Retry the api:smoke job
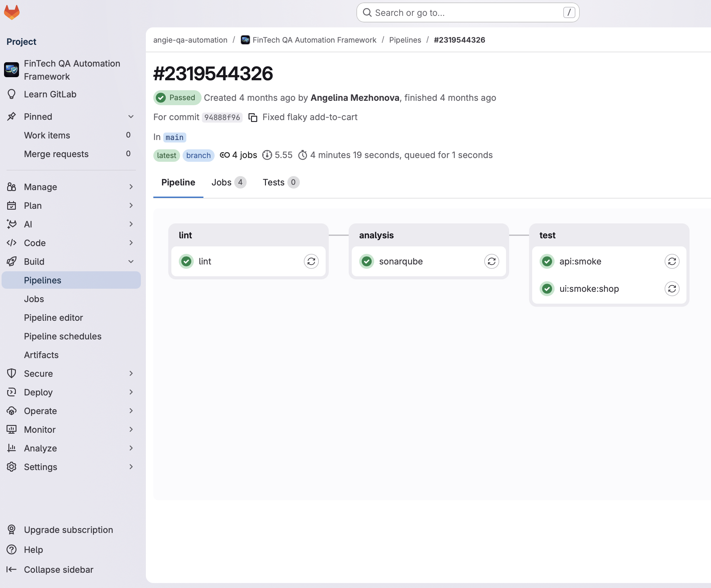The height and width of the screenshot is (588, 711). (672, 261)
